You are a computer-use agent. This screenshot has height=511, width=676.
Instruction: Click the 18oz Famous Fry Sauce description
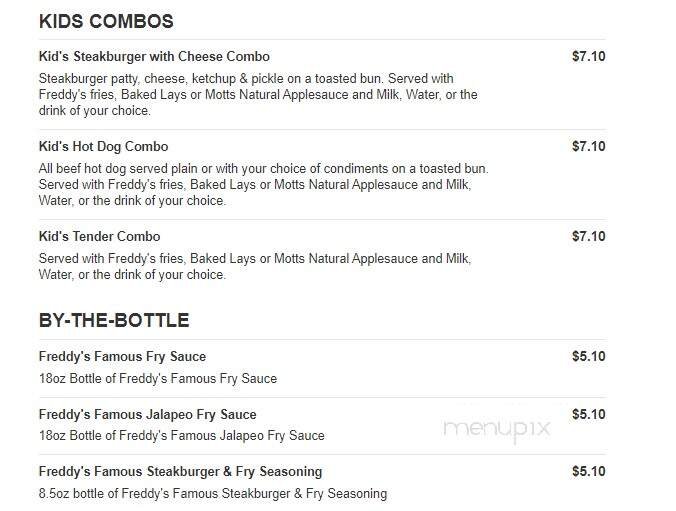pos(157,379)
